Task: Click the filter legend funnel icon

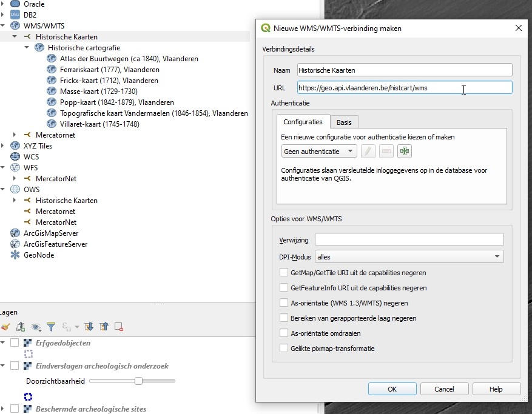Action: coord(51,327)
